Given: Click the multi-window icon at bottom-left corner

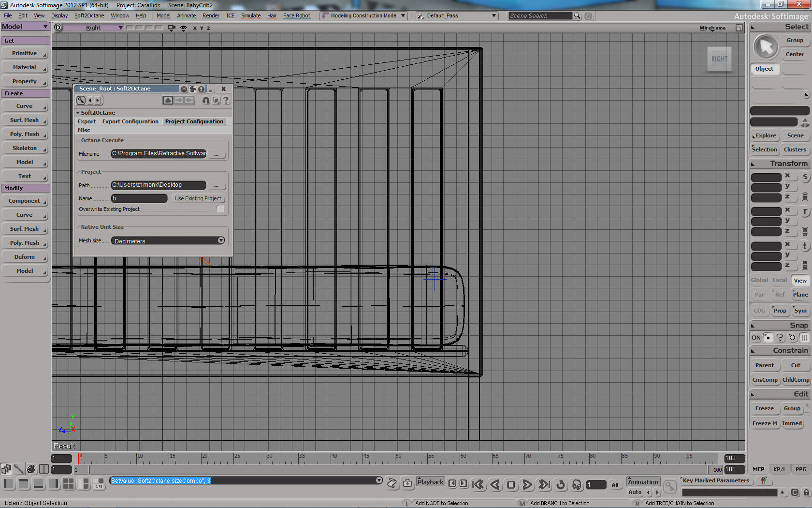Looking at the screenshot, I should pyautogui.click(x=6, y=469).
